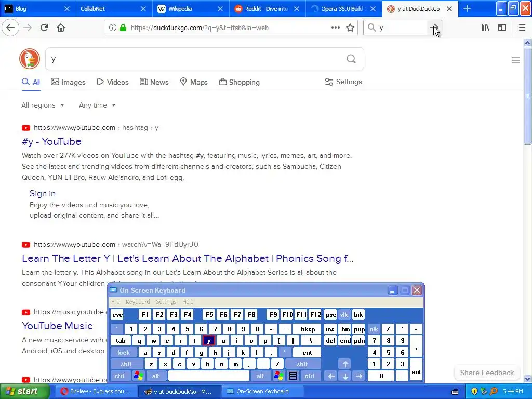Expand the All regions dropdown
This screenshot has height=399, width=532.
[x=43, y=105]
